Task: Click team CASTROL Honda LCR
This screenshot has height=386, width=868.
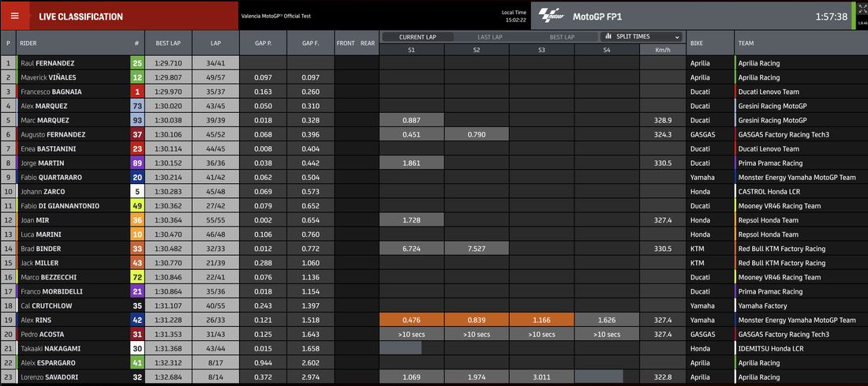Action: (769, 192)
